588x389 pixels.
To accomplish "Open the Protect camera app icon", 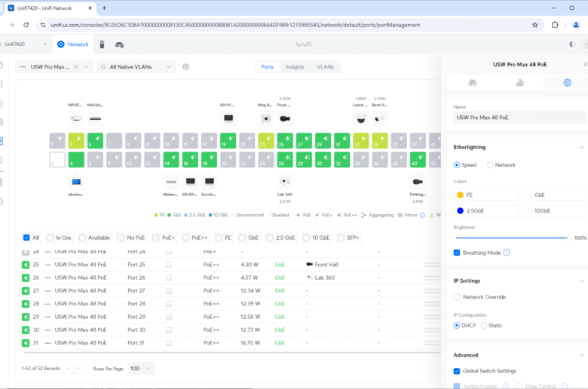I will [119, 44].
